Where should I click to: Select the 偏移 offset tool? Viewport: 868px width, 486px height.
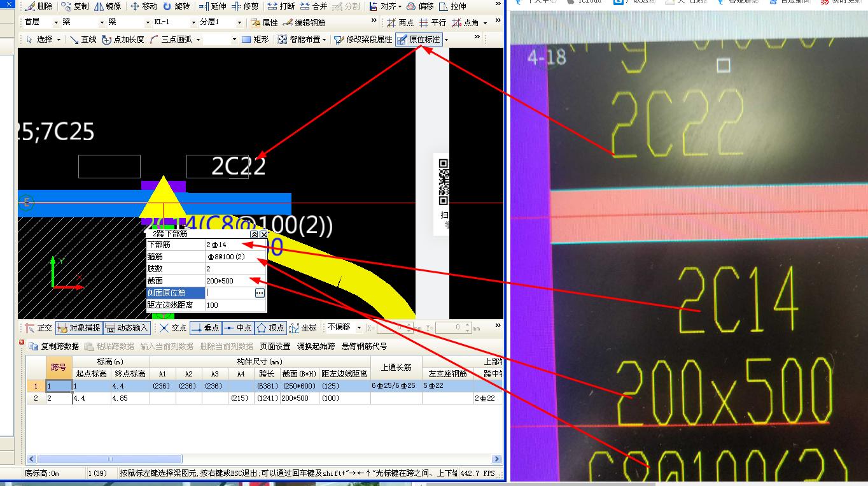[x=420, y=6]
